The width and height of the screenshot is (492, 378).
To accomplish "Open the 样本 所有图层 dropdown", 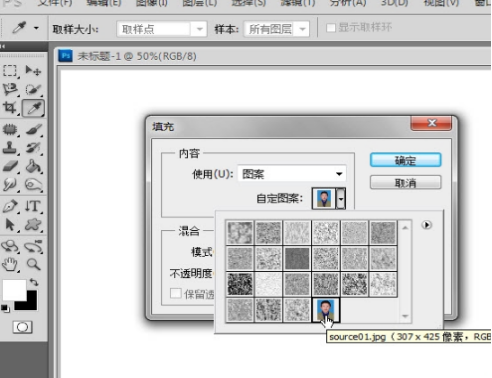I will point(277,29).
